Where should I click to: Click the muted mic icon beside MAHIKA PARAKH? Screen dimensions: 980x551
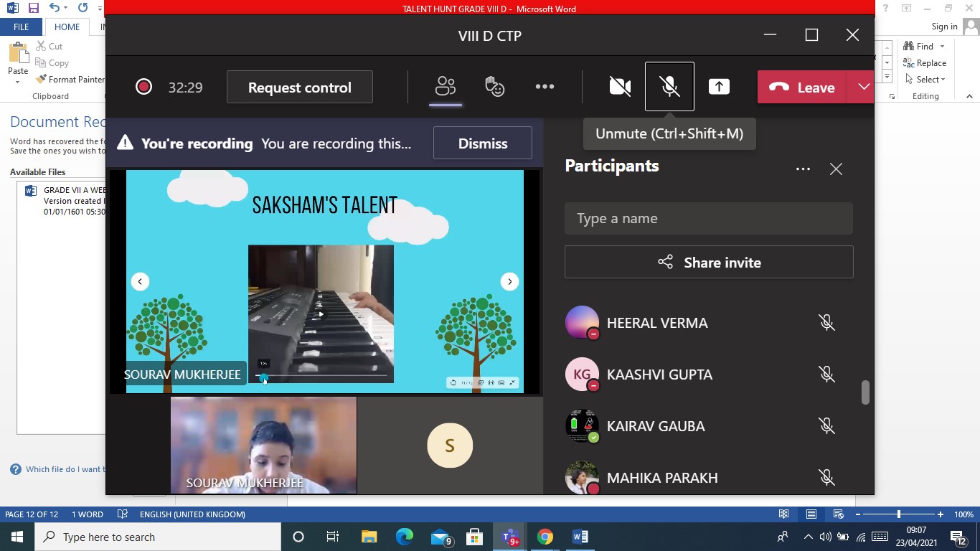(x=826, y=478)
